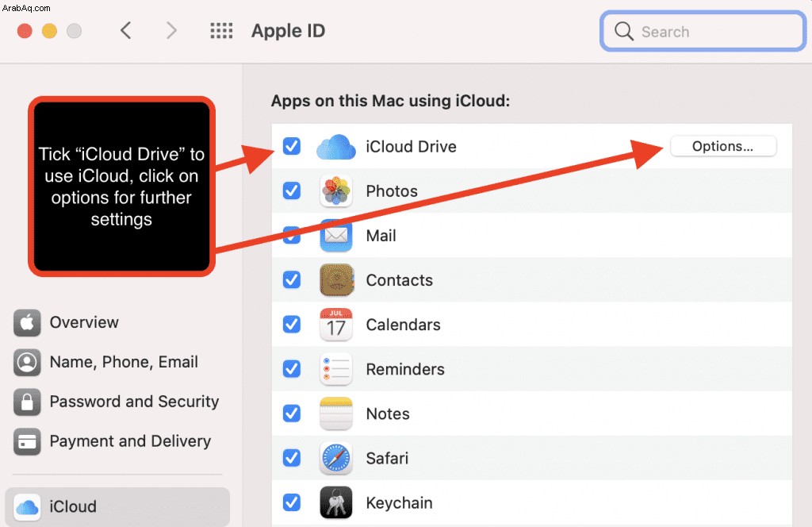Viewport: 812px width, 527px height.
Task: Click the forward navigation arrow
Action: [x=171, y=31]
